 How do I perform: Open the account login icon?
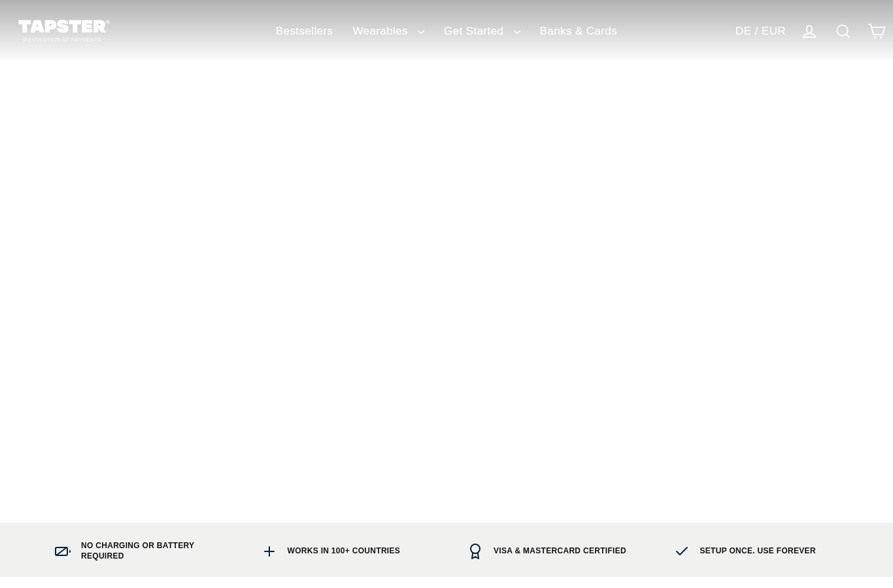[x=809, y=31]
